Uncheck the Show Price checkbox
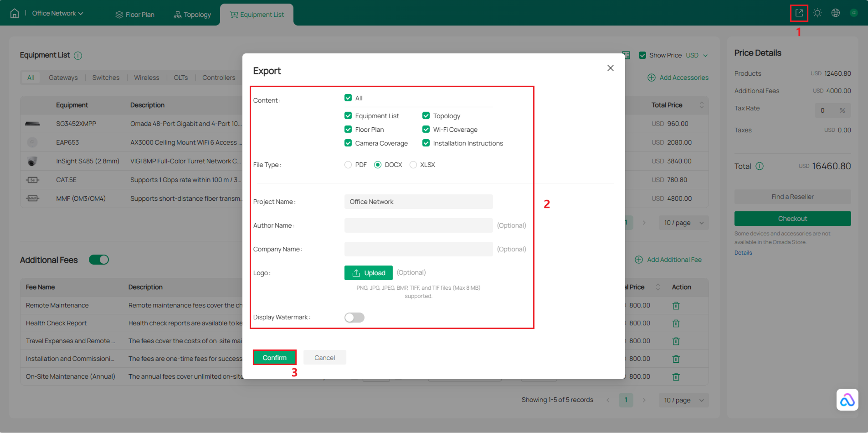Image resolution: width=868 pixels, height=433 pixels. (642, 55)
